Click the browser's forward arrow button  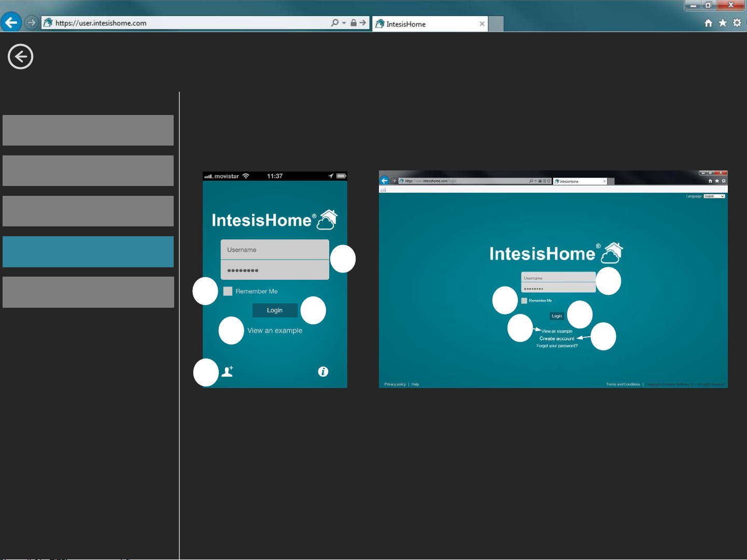pos(32,23)
